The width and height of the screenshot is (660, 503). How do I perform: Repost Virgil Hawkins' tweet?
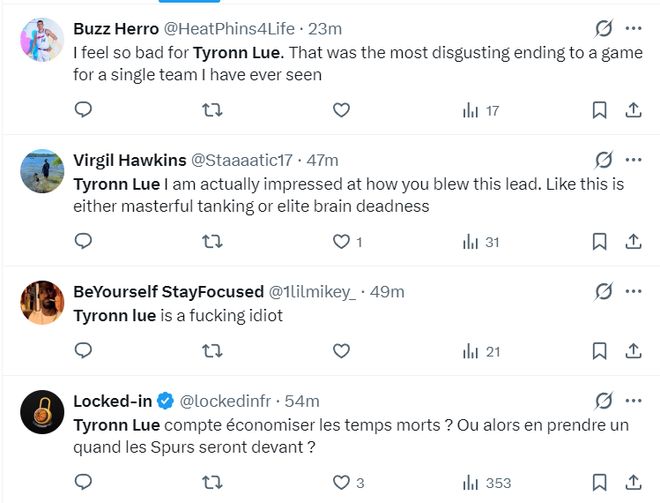coord(212,241)
